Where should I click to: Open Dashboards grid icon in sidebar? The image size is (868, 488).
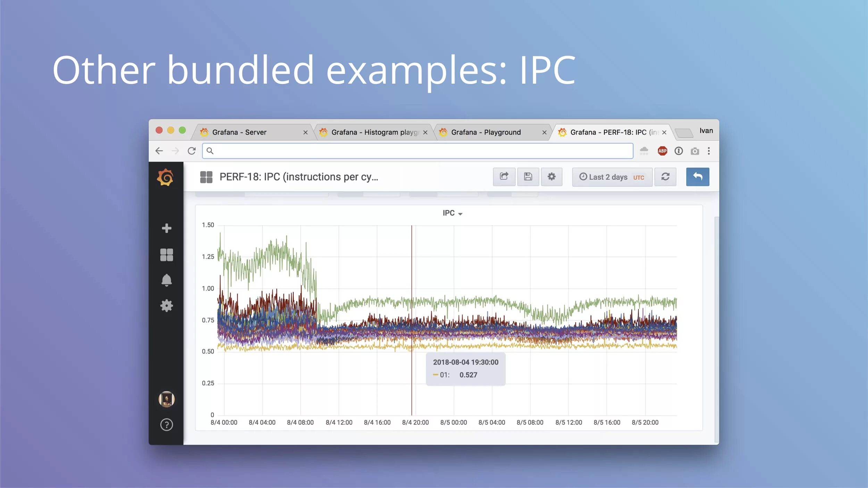(166, 255)
